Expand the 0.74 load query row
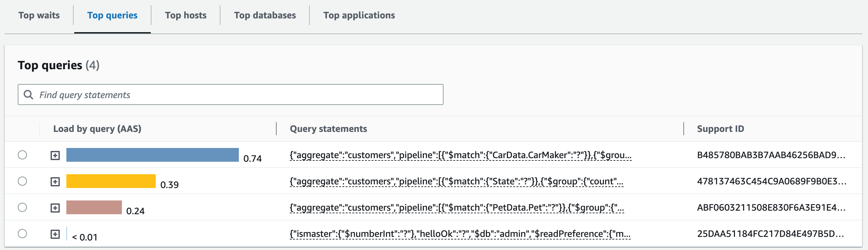The width and height of the screenshot is (868, 250). [55, 156]
